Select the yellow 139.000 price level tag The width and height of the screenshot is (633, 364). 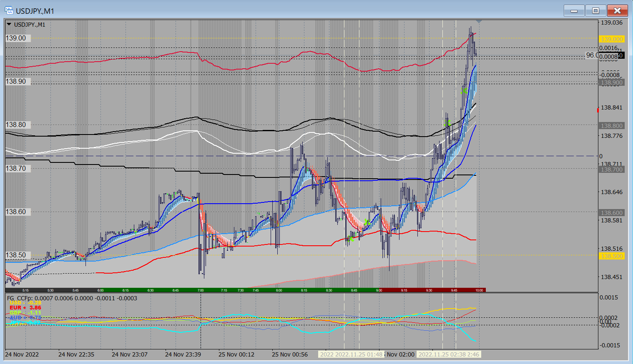[611, 39]
